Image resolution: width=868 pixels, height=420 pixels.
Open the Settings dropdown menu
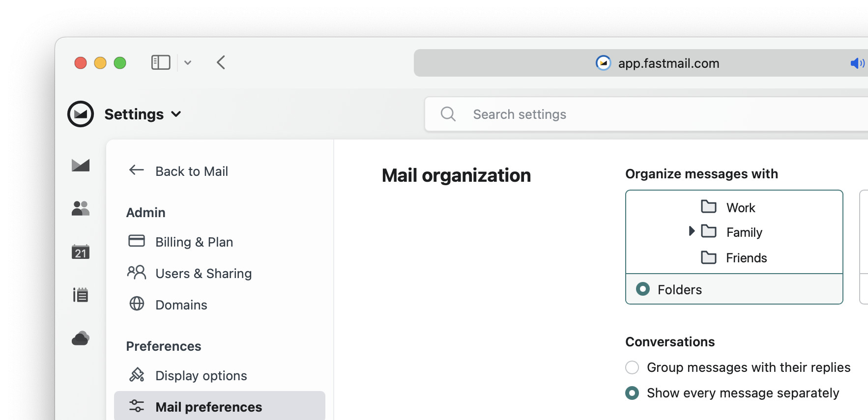tap(143, 114)
